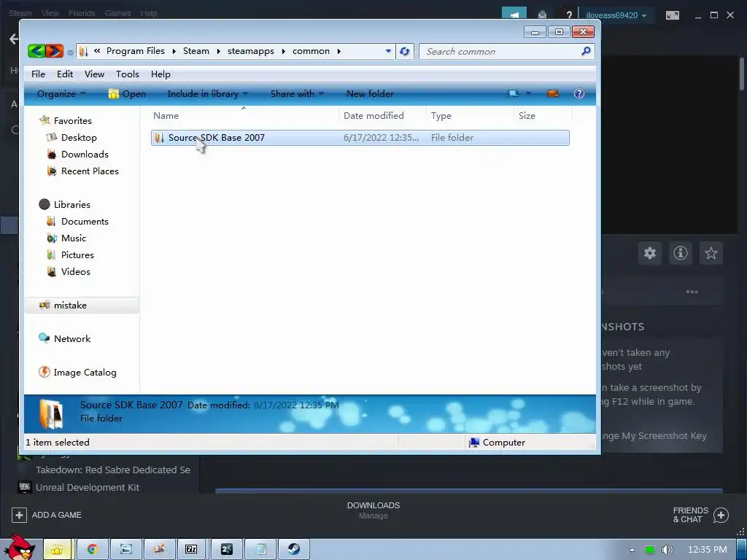Viewport: 747px width, 560px height.
Task: Open Network in navigation pane
Action: pos(72,338)
